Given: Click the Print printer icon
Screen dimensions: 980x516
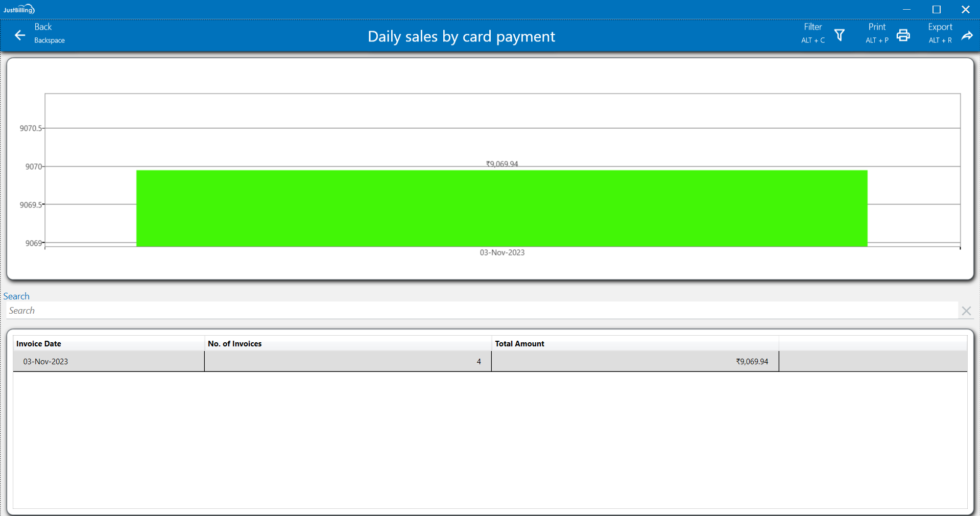Looking at the screenshot, I should (903, 35).
